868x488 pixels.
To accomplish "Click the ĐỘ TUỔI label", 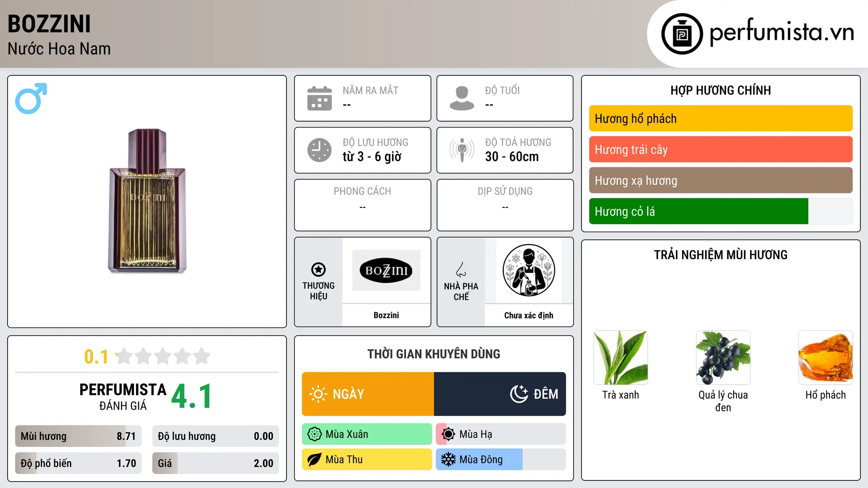I will coord(502,90).
